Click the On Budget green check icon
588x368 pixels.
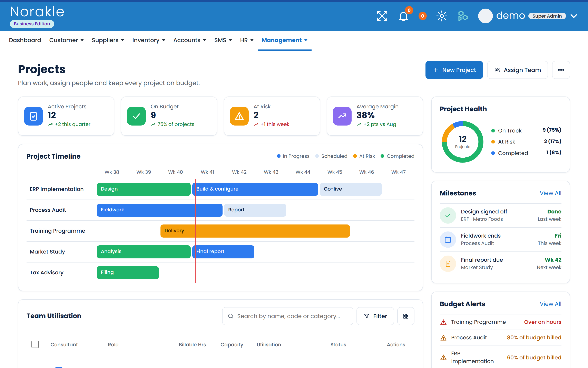(136, 116)
